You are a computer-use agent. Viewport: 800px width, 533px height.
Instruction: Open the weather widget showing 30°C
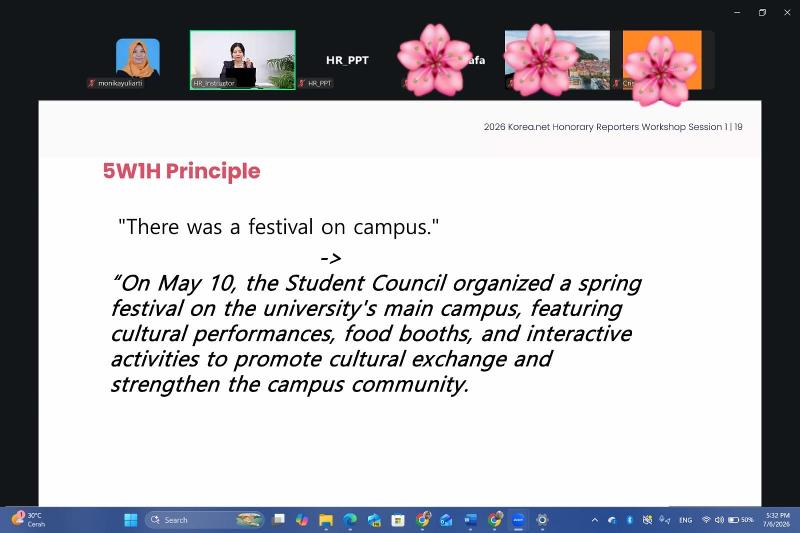[29, 519]
